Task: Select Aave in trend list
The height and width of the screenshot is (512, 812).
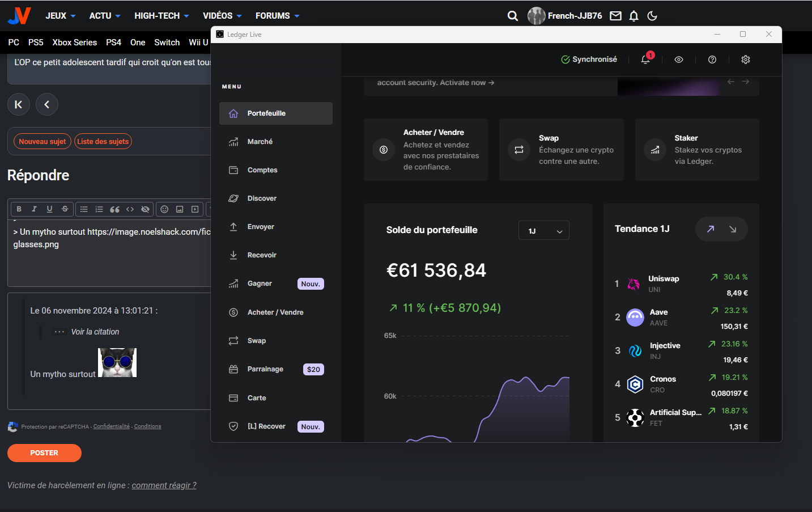Action: (681, 318)
